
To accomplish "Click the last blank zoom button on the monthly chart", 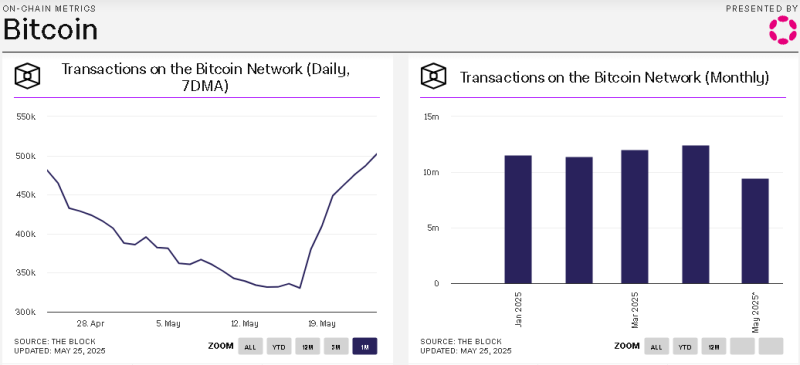I will pyautogui.click(x=770, y=346).
